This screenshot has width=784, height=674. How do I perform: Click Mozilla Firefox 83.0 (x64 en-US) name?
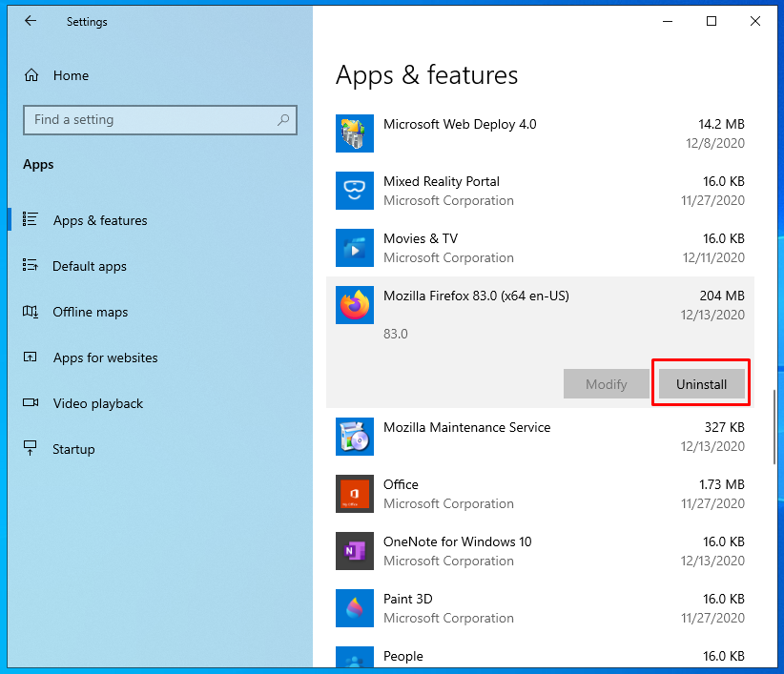pyautogui.click(x=476, y=296)
